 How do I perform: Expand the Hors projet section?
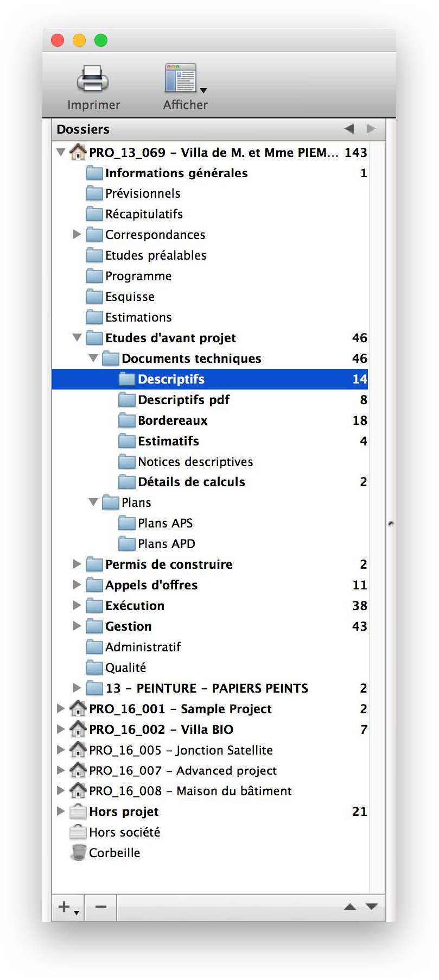[x=61, y=811]
